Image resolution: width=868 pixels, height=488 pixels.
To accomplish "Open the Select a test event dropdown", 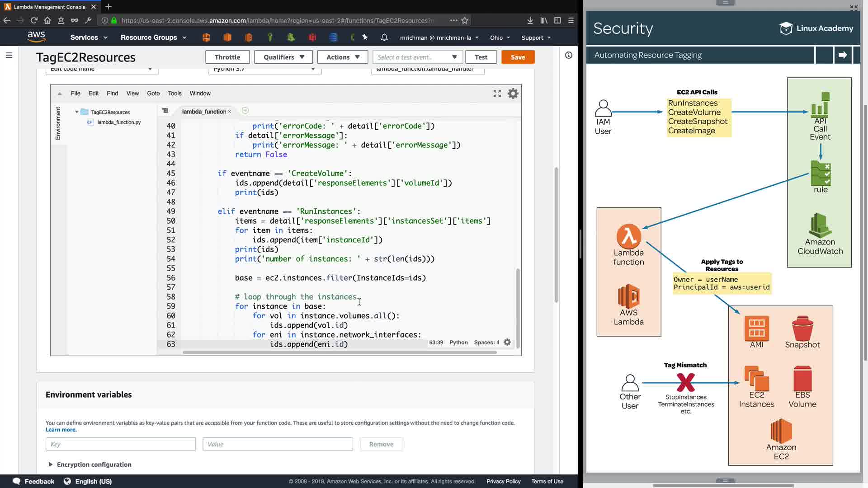I will point(417,57).
